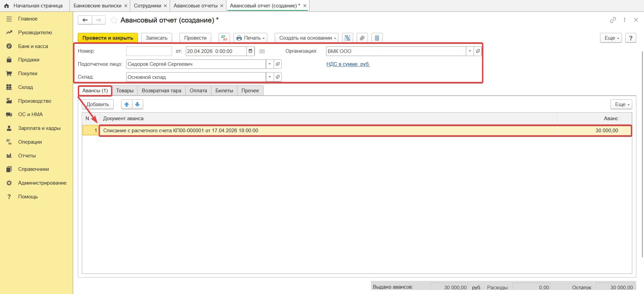Switch to the Авансы (1) tab

click(95, 91)
